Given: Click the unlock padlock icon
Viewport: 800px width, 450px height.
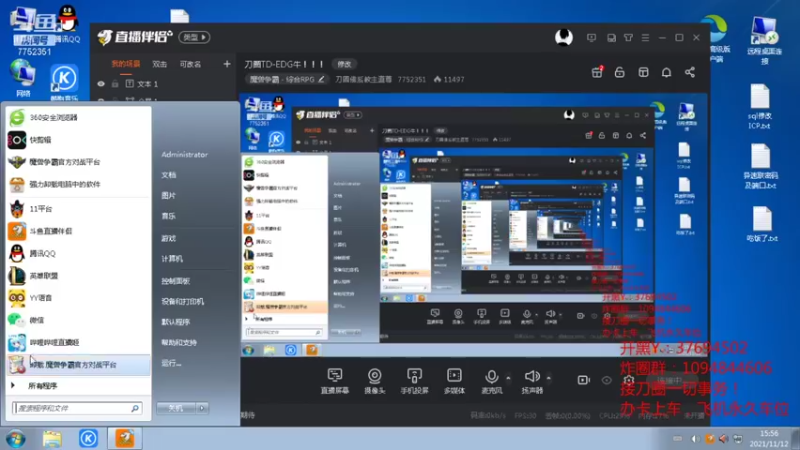Looking at the screenshot, I should (x=619, y=72).
